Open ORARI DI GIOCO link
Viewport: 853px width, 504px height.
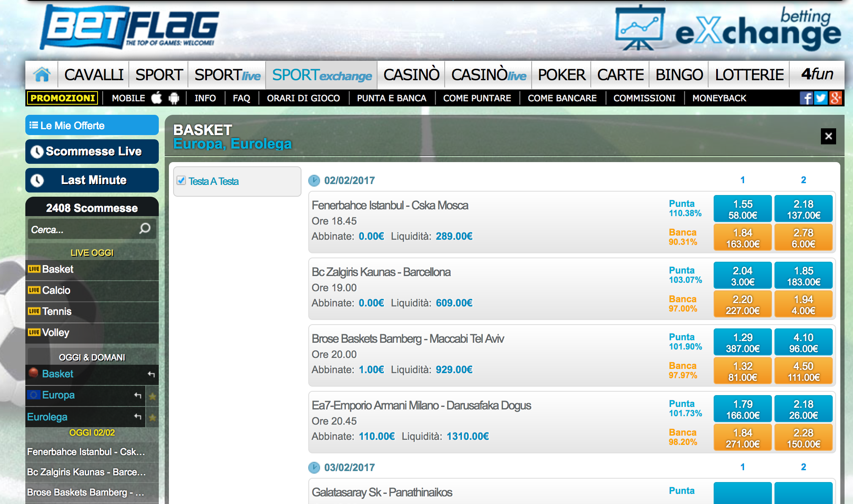(303, 98)
